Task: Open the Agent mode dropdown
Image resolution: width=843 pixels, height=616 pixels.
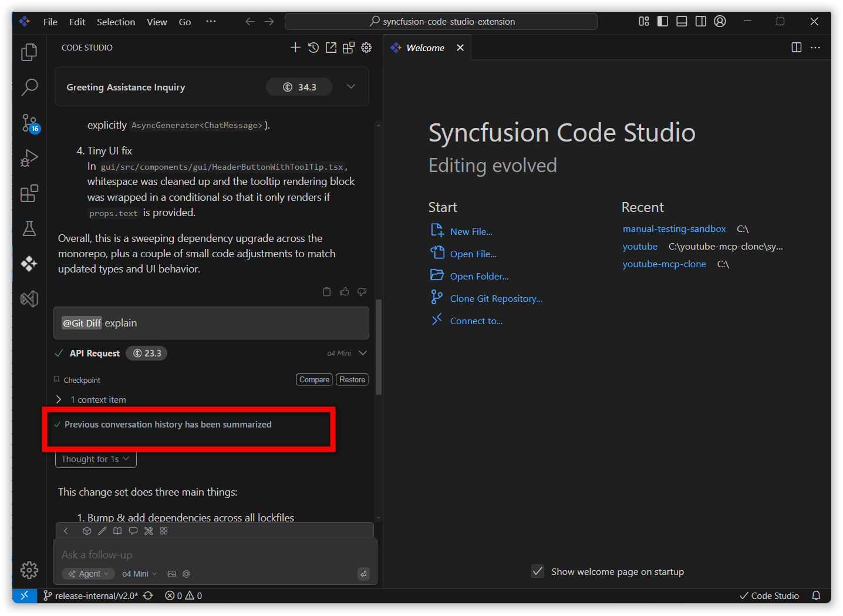Action: click(x=88, y=574)
